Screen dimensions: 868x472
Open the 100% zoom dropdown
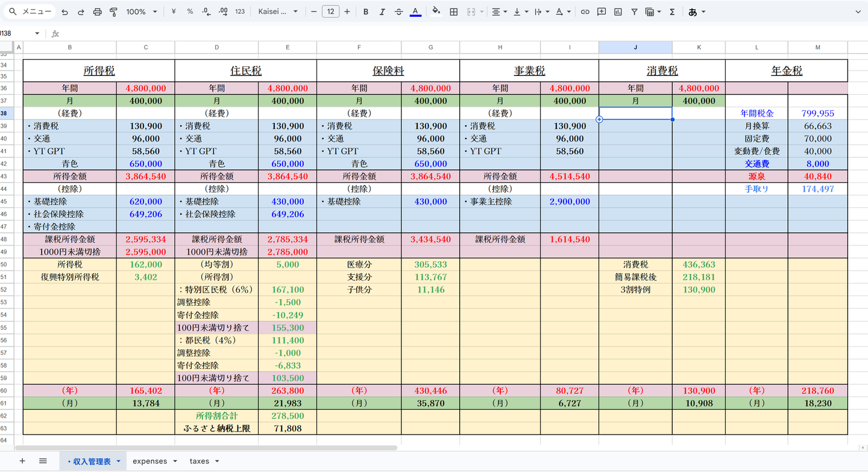point(142,11)
